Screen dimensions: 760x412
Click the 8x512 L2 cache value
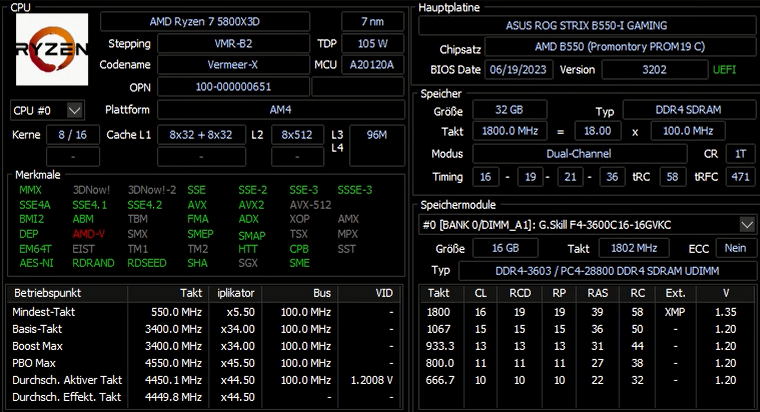297,135
